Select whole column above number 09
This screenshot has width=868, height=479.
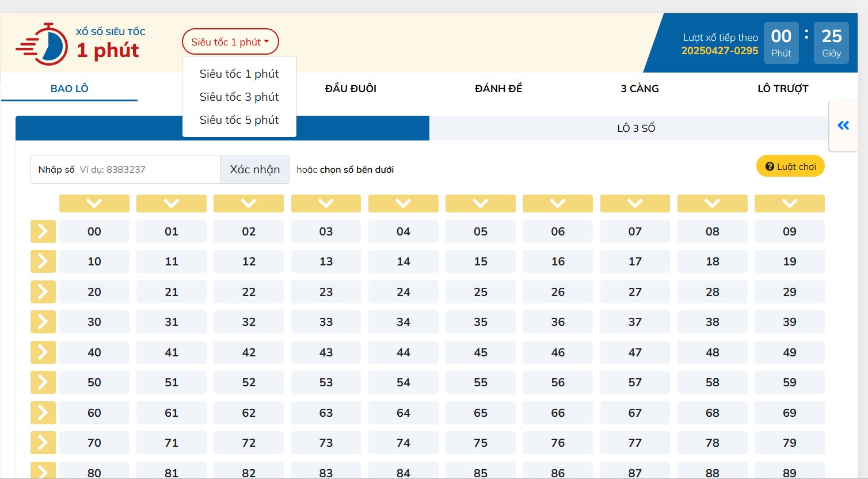(x=789, y=203)
